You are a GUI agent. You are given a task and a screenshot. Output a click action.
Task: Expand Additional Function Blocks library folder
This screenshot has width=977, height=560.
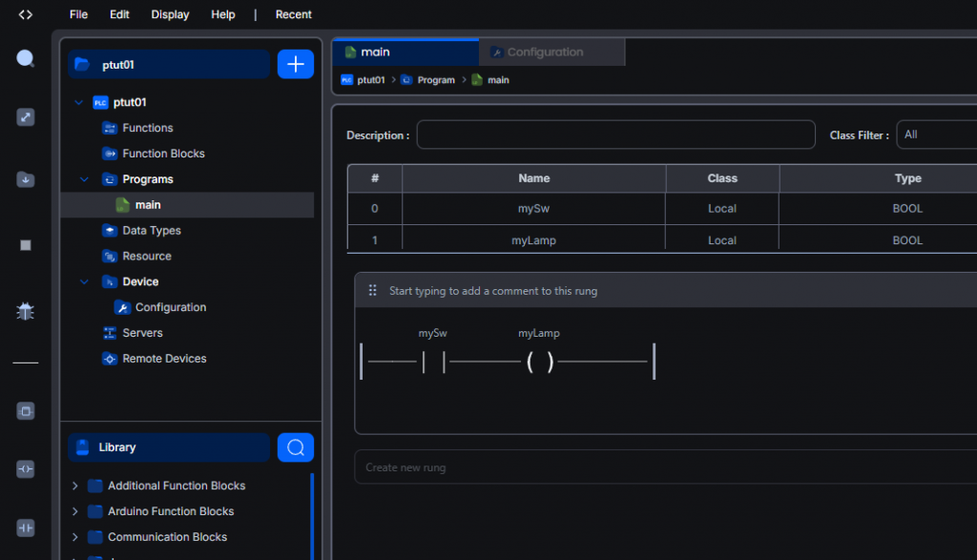tap(75, 486)
